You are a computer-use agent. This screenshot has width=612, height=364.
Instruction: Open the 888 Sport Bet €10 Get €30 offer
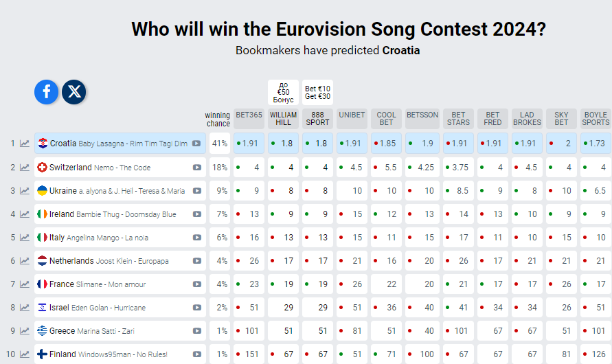click(317, 92)
